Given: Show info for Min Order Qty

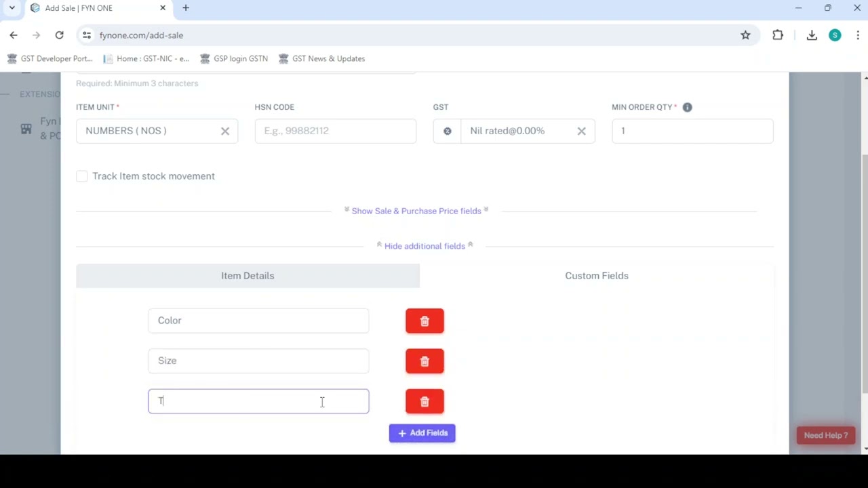Looking at the screenshot, I should click(687, 107).
